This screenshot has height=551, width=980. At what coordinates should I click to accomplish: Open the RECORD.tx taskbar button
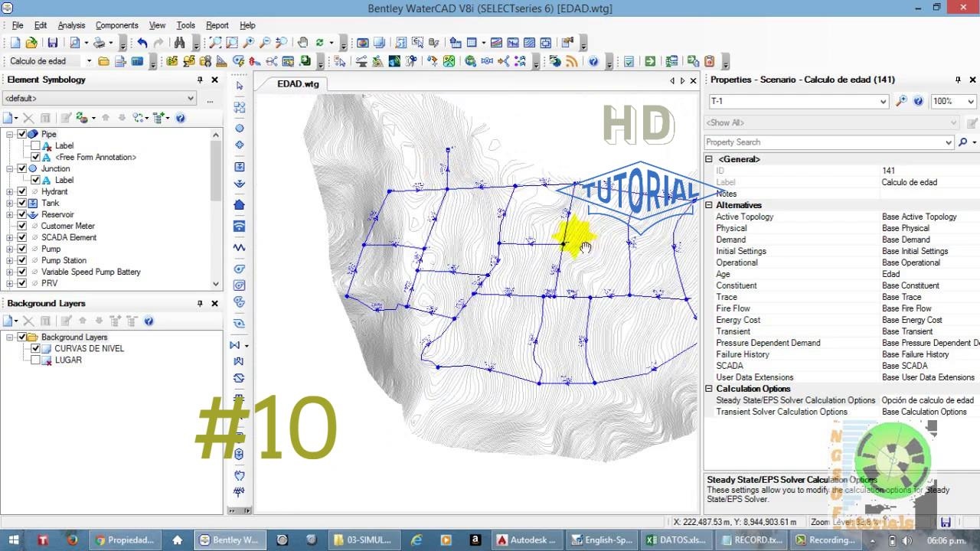750,540
